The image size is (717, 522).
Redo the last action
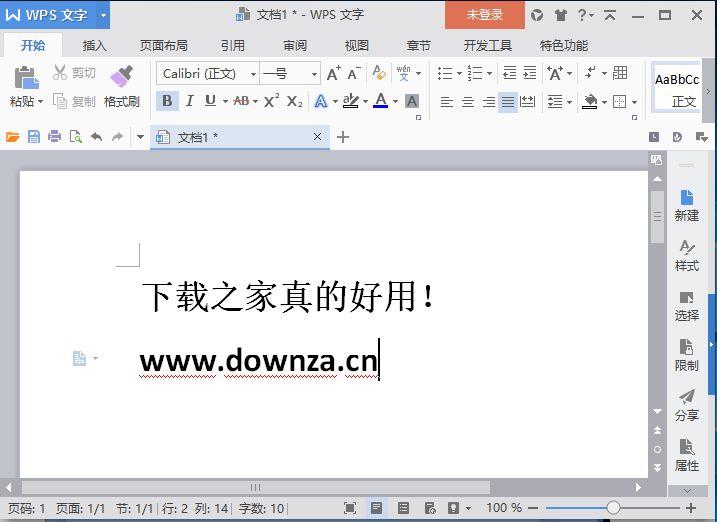tap(118, 137)
